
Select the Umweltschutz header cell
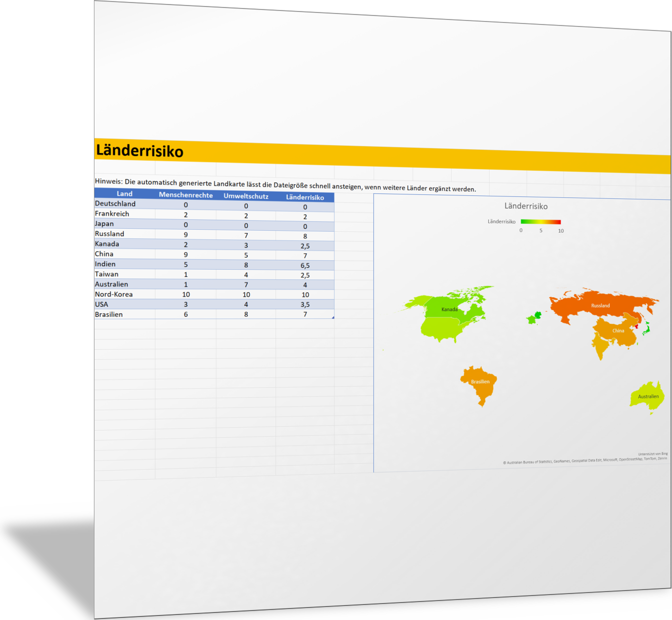pos(246,196)
